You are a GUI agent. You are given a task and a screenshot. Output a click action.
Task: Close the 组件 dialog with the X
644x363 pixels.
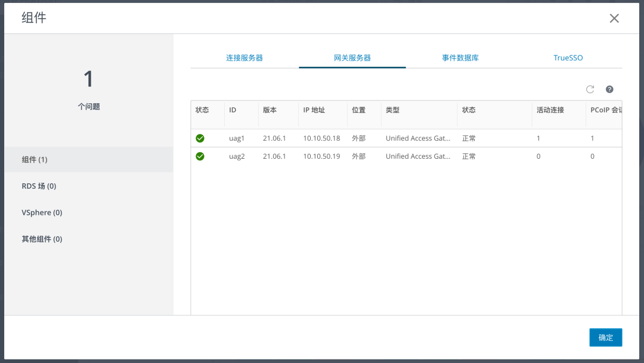point(614,18)
